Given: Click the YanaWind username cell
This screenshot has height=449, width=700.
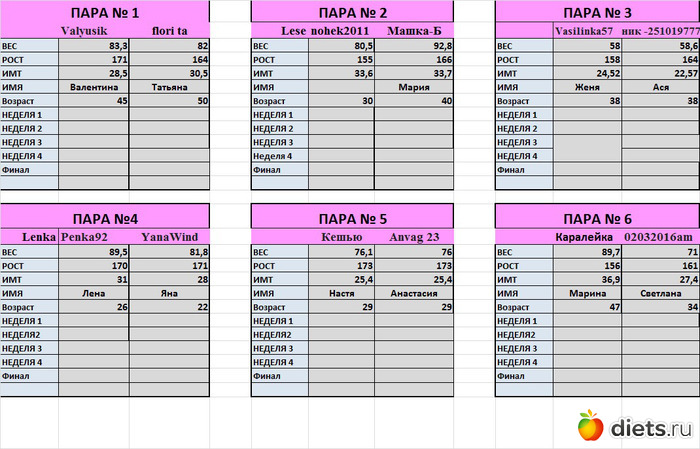Looking at the screenshot, I should [x=170, y=238].
